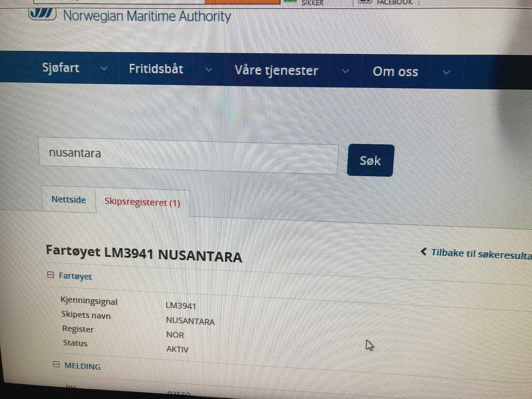Click the back arrow before Tilbake

pyautogui.click(x=424, y=252)
